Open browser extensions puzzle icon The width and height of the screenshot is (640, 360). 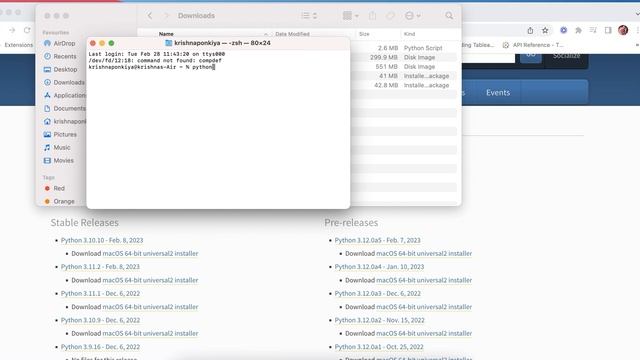pyautogui.click(x=578, y=30)
